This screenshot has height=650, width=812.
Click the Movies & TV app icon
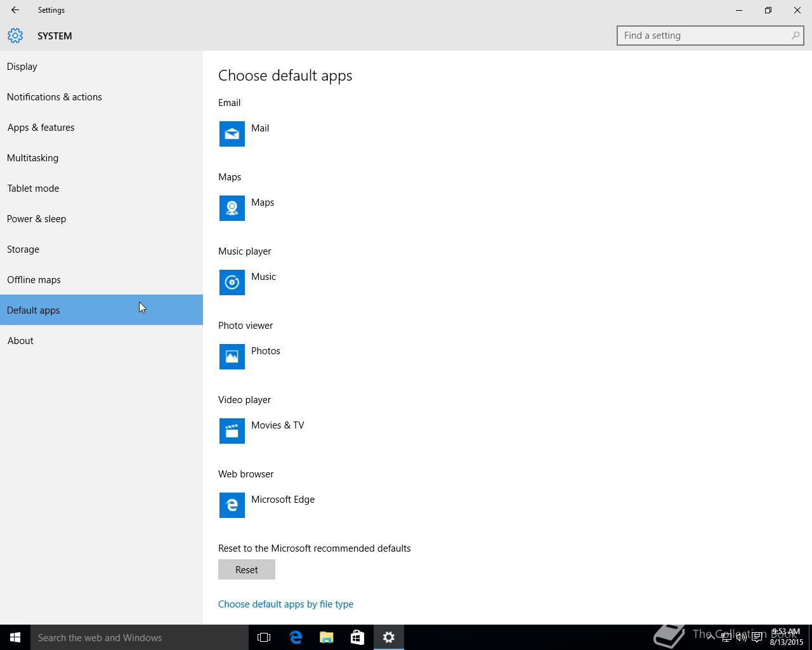232,431
